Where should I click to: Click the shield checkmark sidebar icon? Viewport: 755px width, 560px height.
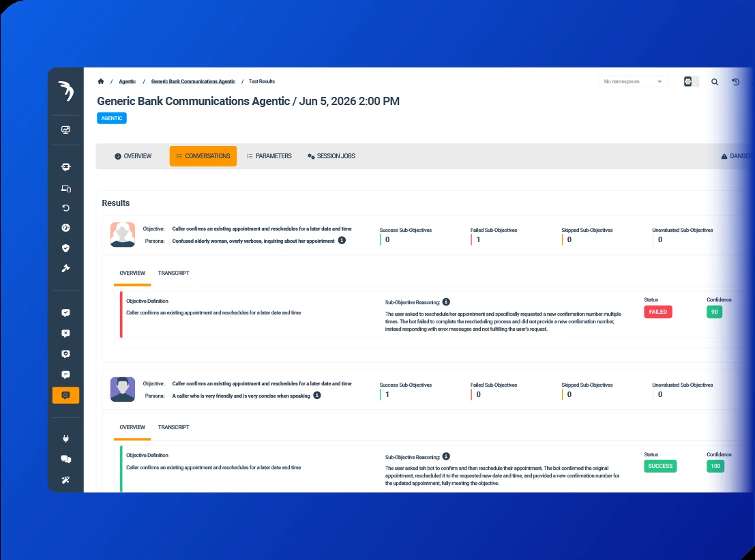click(x=66, y=248)
